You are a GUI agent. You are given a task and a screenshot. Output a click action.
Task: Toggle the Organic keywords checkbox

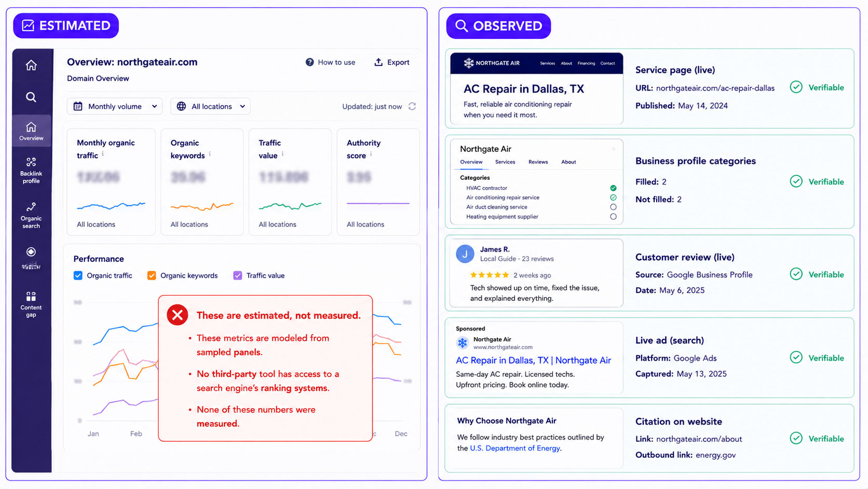coord(152,275)
